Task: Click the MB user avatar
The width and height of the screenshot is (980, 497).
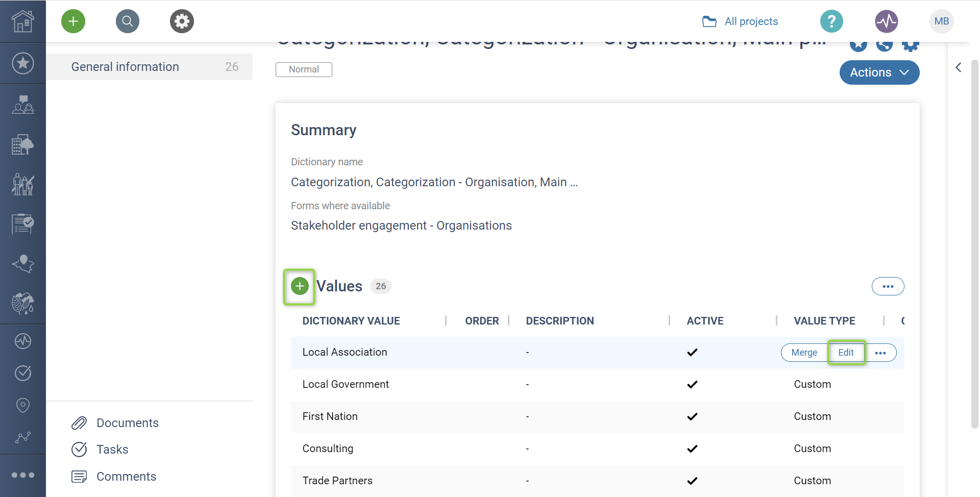Action: tap(941, 21)
